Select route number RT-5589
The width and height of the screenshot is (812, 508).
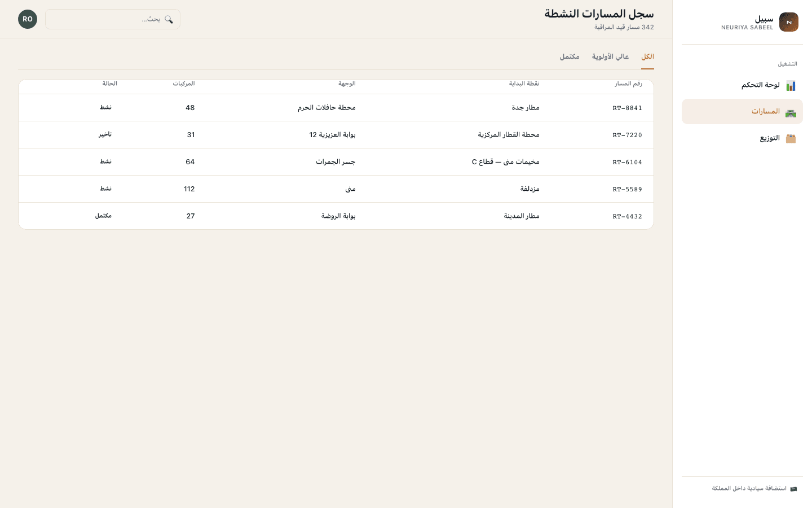[628, 189]
